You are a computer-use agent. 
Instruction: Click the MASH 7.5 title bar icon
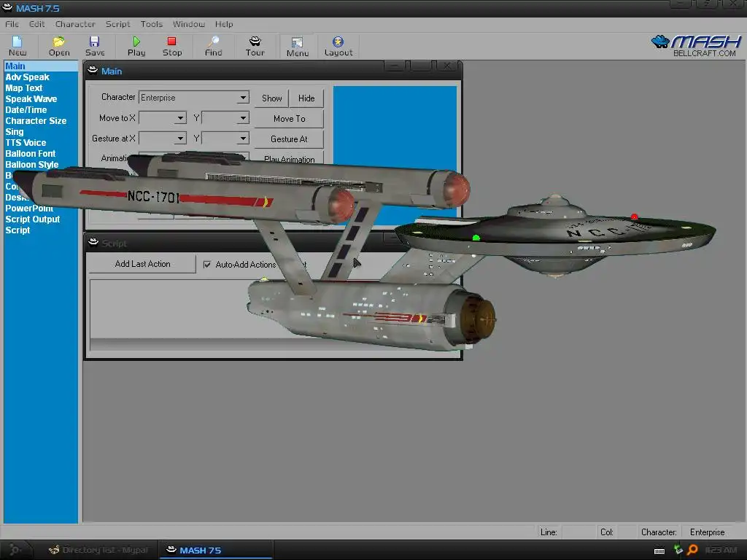(7, 7)
